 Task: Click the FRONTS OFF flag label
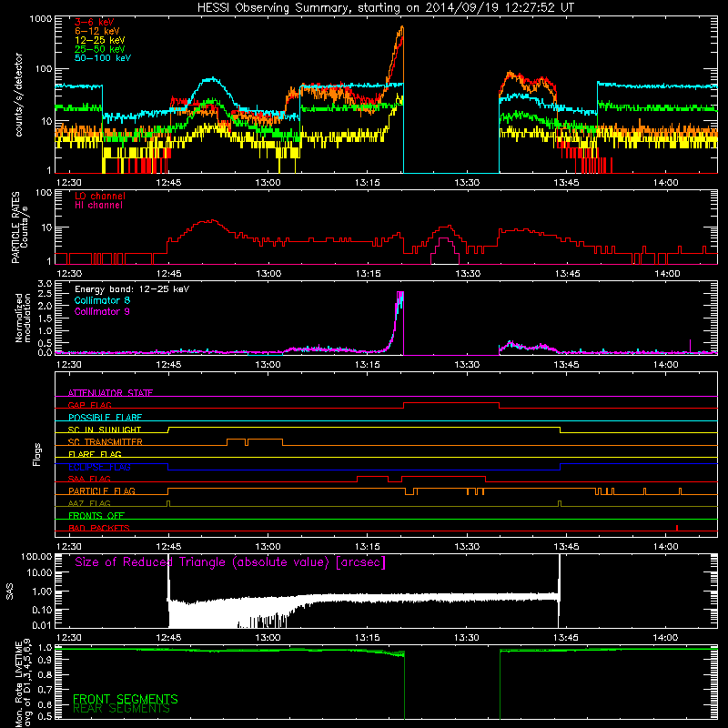pos(96,516)
